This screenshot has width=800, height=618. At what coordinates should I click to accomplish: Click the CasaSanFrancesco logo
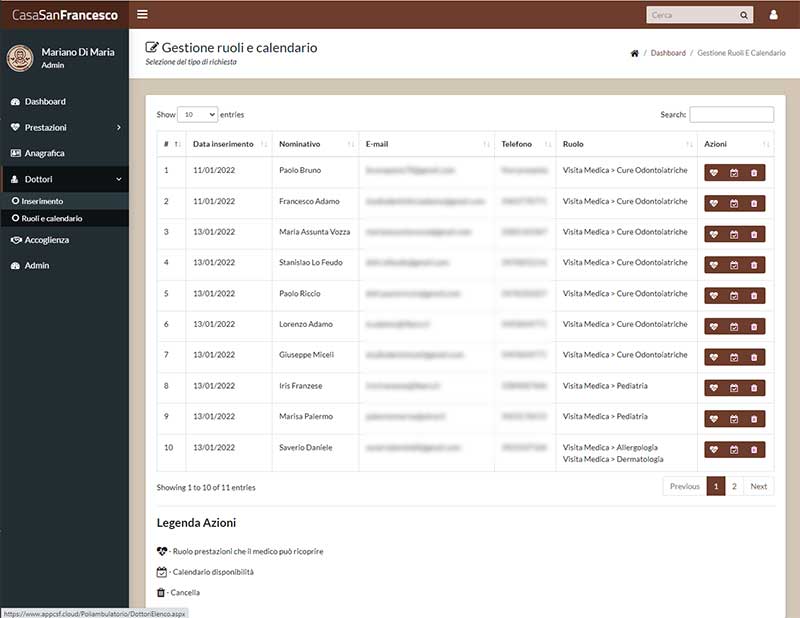click(x=65, y=15)
